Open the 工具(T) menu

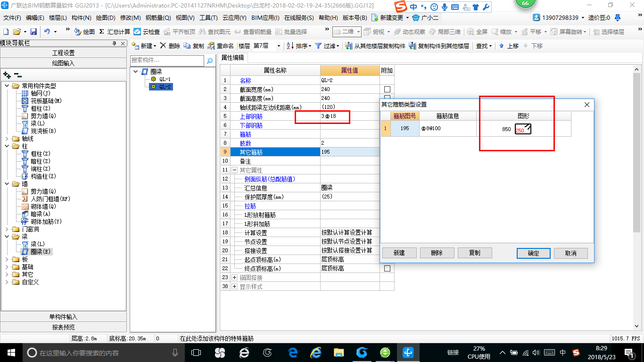tap(208, 17)
